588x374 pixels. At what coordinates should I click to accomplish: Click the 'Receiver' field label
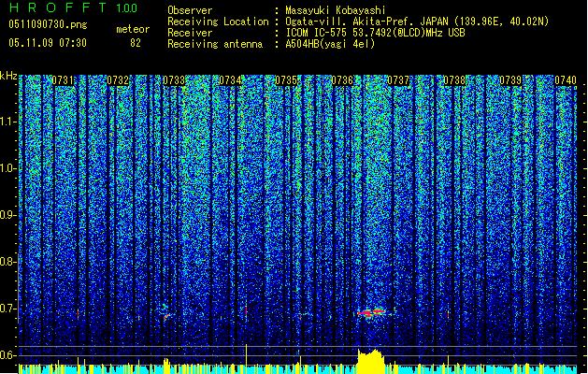tap(190, 33)
